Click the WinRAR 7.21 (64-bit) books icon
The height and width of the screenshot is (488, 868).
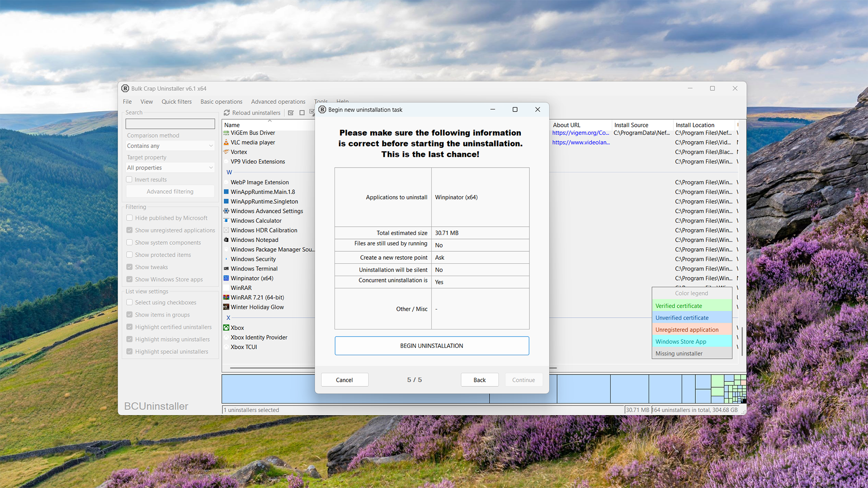(226, 297)
